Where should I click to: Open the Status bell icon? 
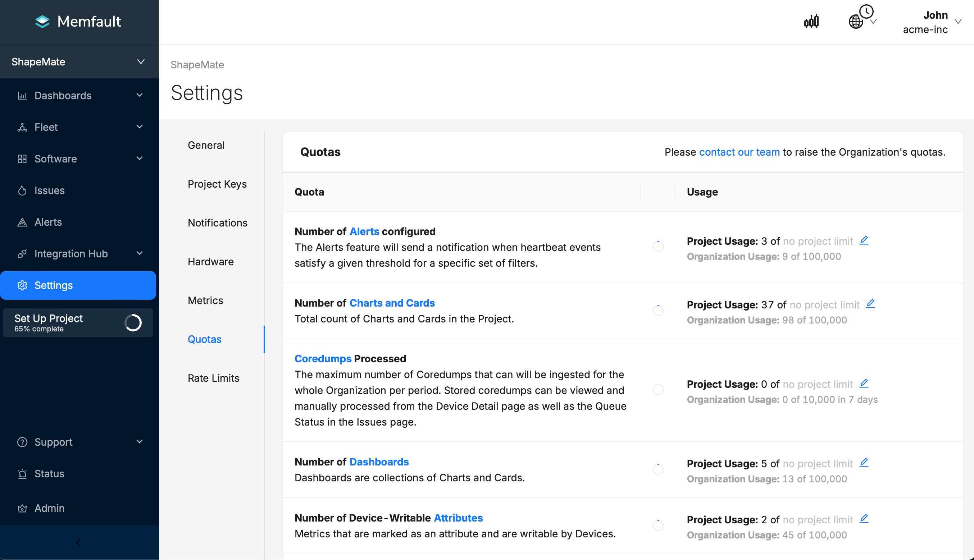[x=22, y=473]
